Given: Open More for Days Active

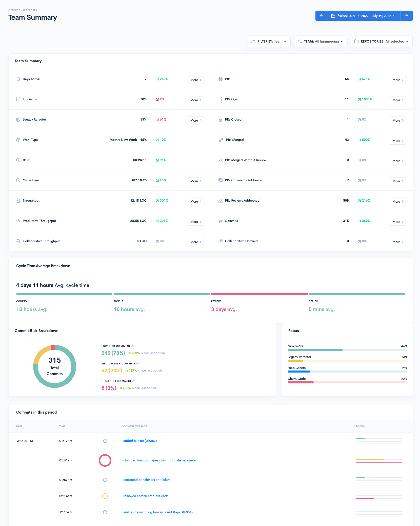Looking at the screenshot, I should (x=196, y=80).
